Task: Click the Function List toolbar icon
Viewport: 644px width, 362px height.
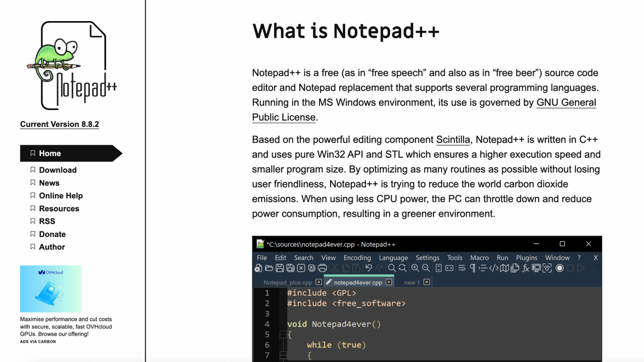Action: [526, 268]
